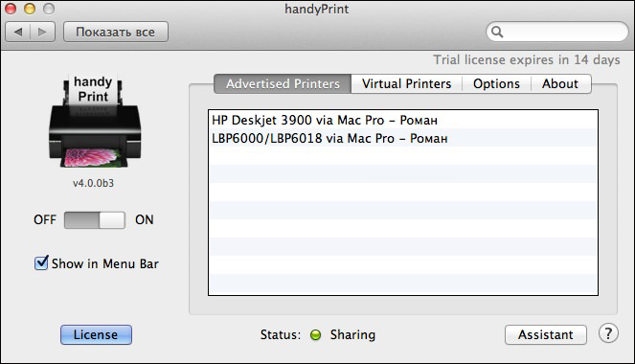The height and width of the screenshot is (364, 635).
Task: Click the handyPrint printer icon
Action: pyautogui.click(x=95, y=121)
